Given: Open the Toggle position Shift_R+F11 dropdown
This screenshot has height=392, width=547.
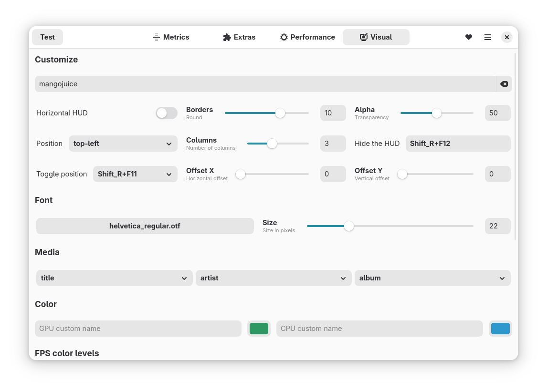Looking at the screenshot, I should [135, 174].
